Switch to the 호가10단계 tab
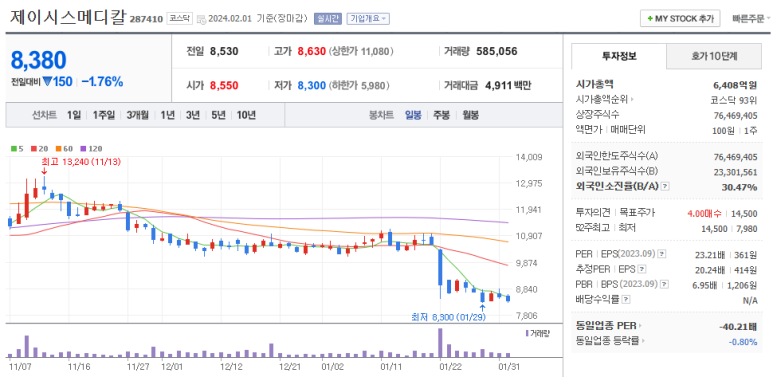773x377 pixels. pyautogui.click(x=714, y=56)
